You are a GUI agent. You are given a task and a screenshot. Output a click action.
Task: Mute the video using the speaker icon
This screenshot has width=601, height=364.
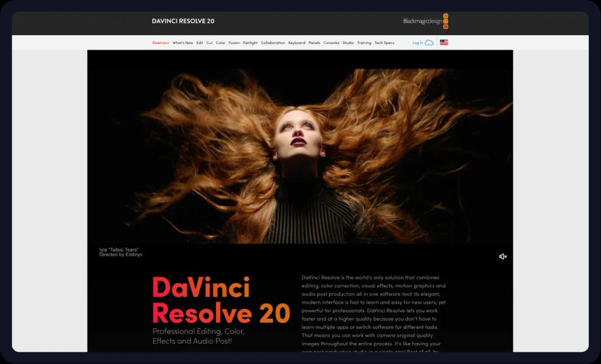coord(503,256)
